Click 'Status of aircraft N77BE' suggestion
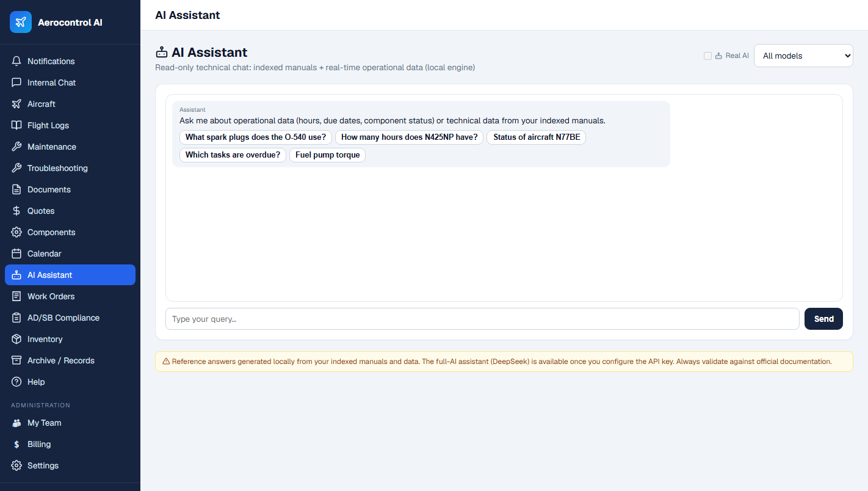This screenshot has height=491, width=868. pyautogui.click(x=537, y=137)
